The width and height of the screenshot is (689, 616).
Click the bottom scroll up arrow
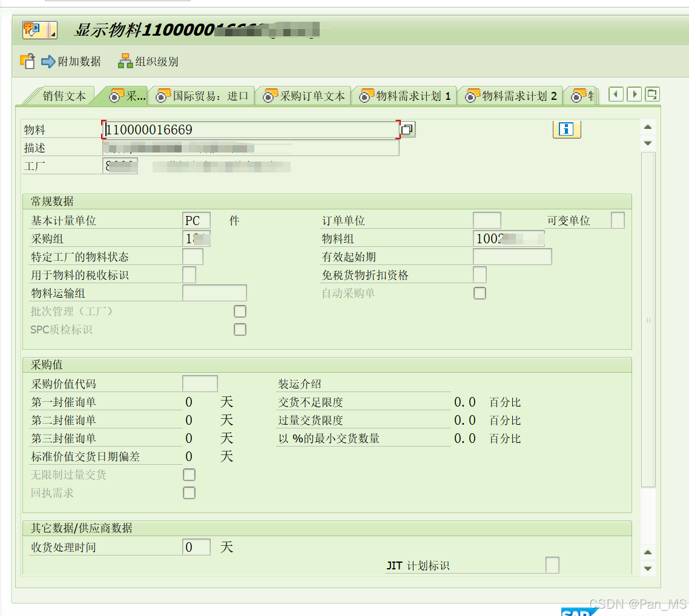648,552
